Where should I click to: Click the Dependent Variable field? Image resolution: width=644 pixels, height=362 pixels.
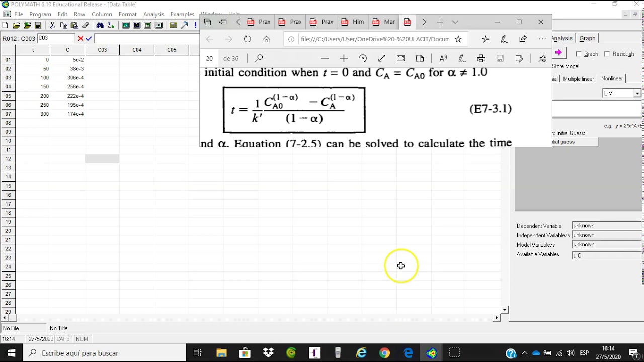pyautogui.click(x=607, y=226)
